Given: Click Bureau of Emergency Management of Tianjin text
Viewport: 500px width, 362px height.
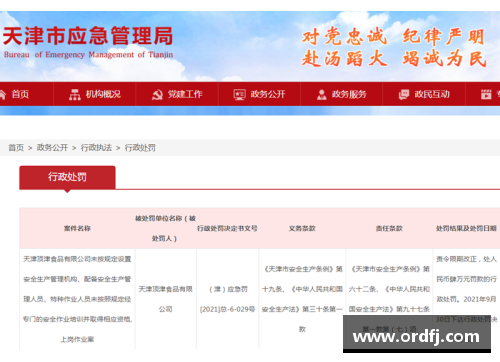Looking at the screenshot, I should (88, 55).
